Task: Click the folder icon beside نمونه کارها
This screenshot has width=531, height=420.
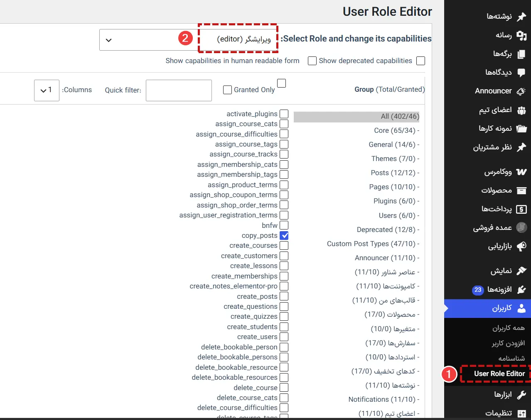Action: (521, 129)
